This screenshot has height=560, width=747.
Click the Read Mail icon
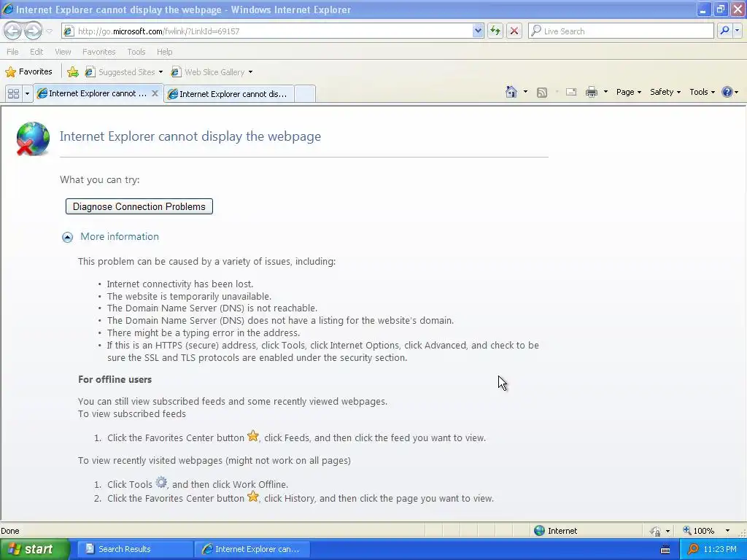(571, 92)
